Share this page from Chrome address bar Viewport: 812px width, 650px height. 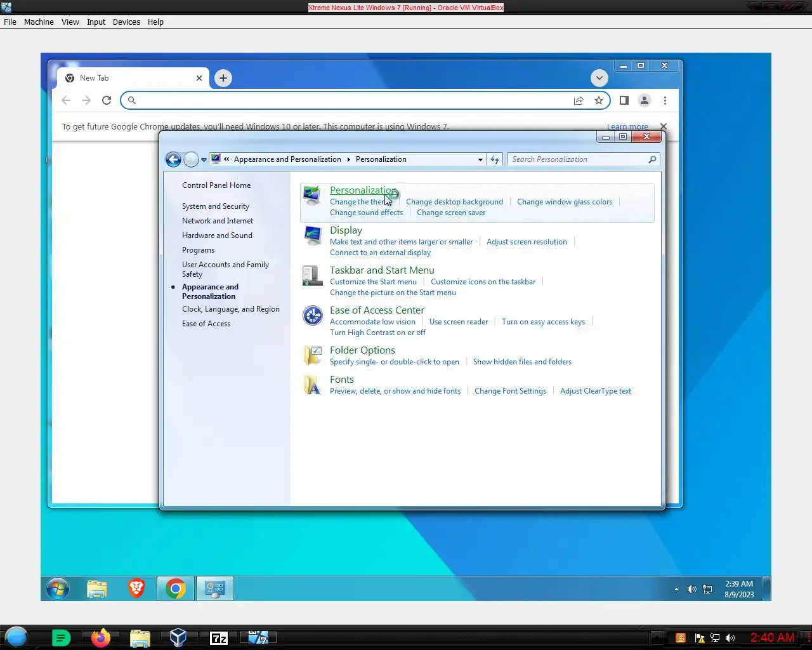click(x=579, y=100)
